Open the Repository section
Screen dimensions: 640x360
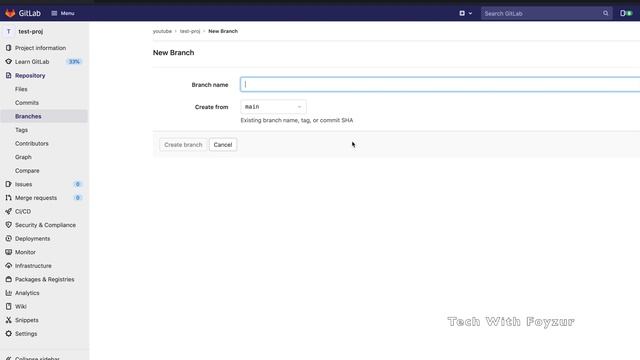pos(30,76)
